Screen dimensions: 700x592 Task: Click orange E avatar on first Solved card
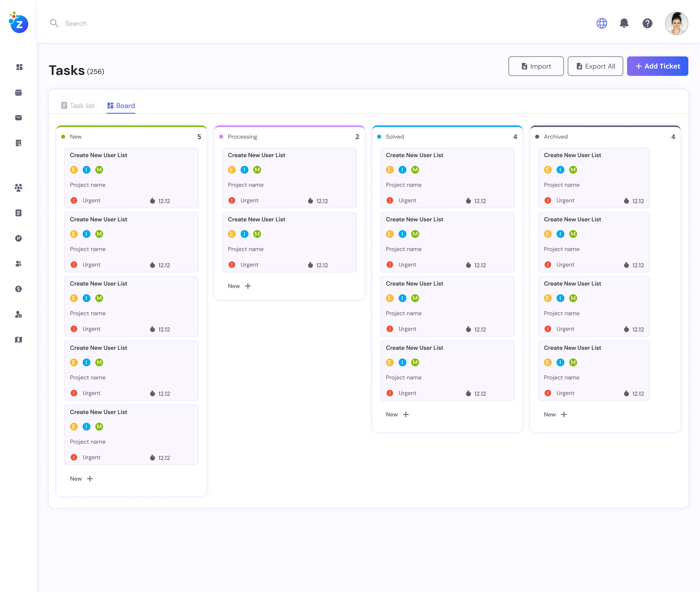pos(390,170)
